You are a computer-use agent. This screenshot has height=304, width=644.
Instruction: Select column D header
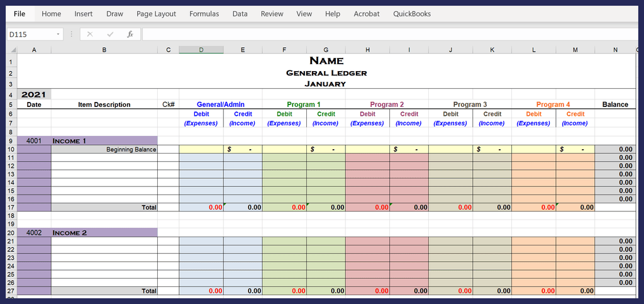pos(201,50)
